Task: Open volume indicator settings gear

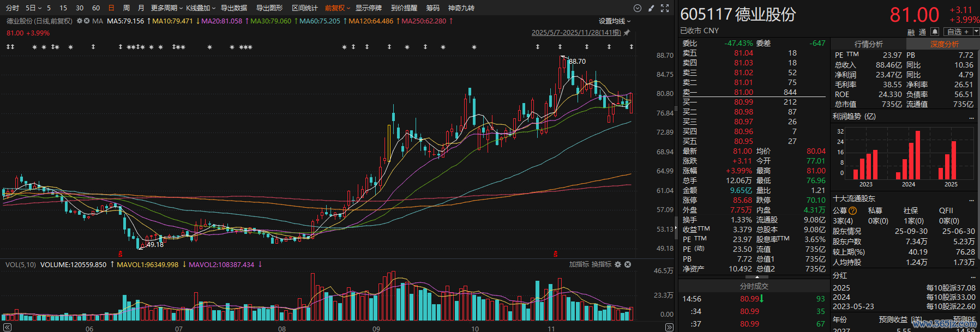Action: click(618, 264)
